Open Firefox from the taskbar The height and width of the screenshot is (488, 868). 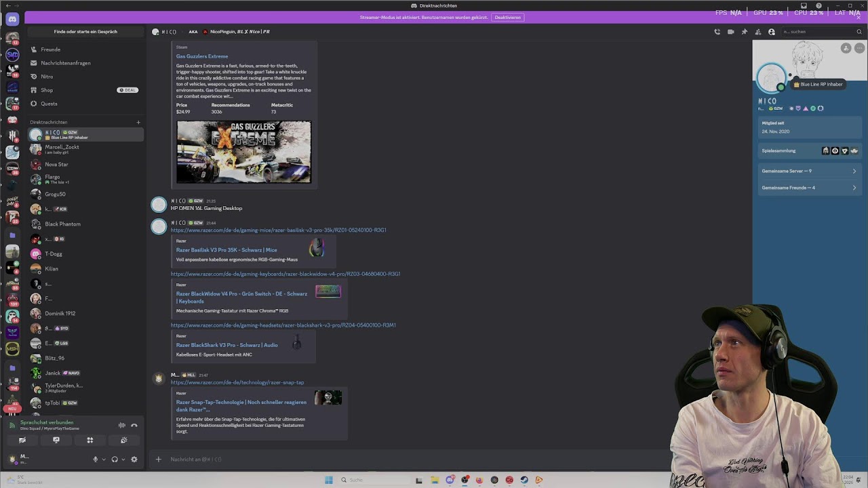pyautogui.click(x=479, y=480)
